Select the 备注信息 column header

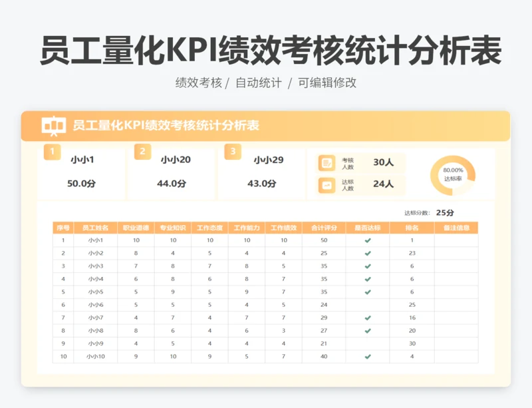click(456, 228)
